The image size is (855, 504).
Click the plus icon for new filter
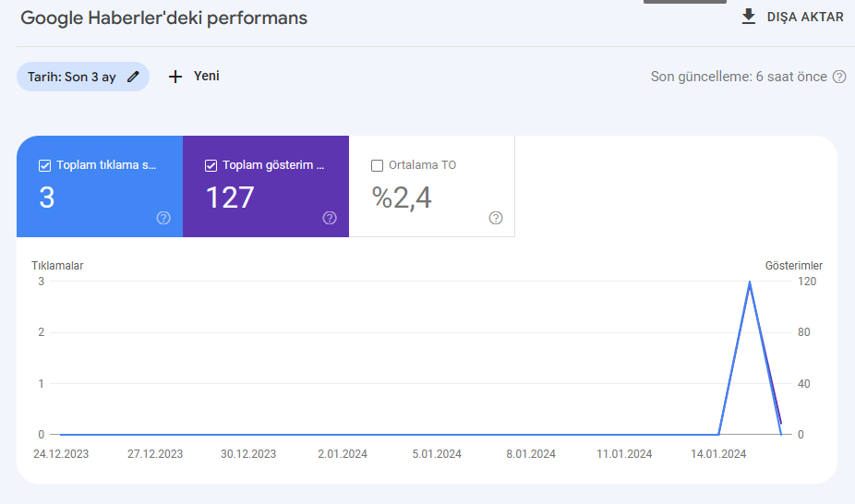pyautogui.click(x=175, y=77)
